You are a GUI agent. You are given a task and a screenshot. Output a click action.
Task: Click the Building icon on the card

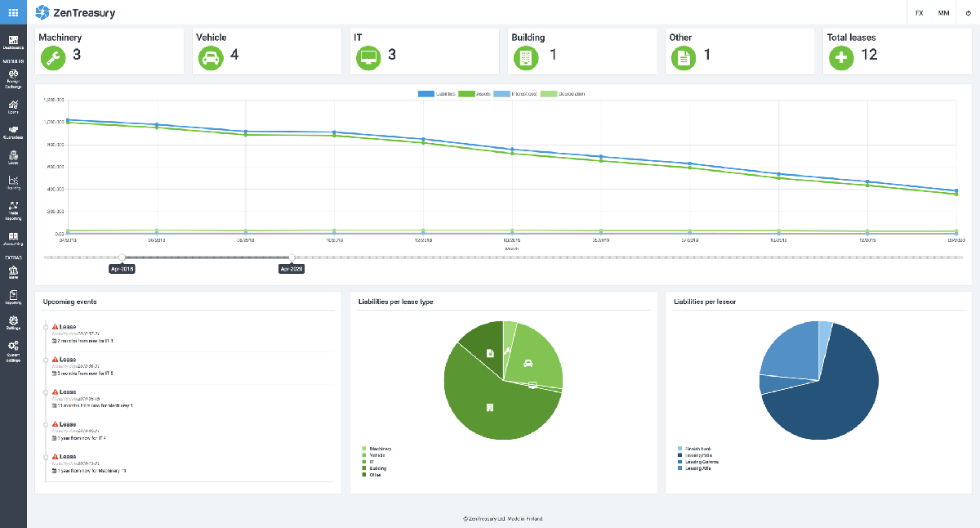[527, 58]
